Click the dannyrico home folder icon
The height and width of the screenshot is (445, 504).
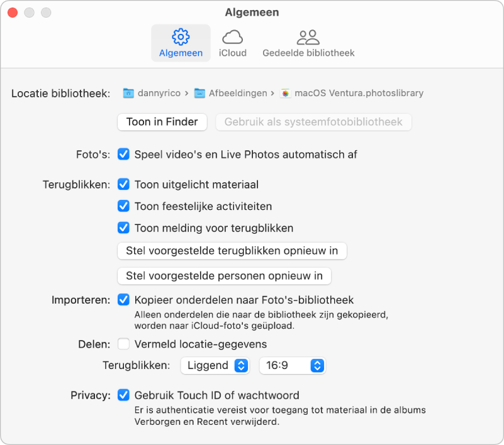pyautogui.click(x=128, y=93)
